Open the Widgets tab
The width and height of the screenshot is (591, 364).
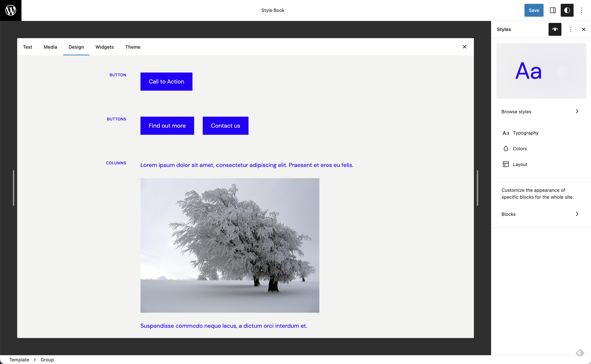coord(104,47)
